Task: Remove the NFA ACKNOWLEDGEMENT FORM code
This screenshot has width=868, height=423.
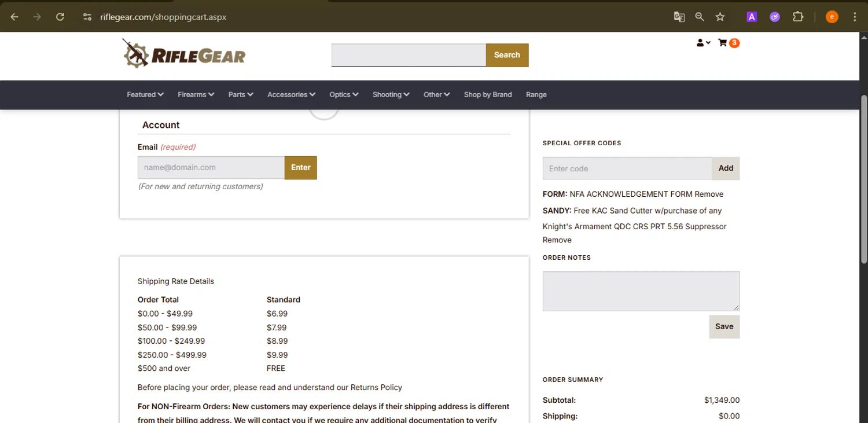Action: point(709,194)
